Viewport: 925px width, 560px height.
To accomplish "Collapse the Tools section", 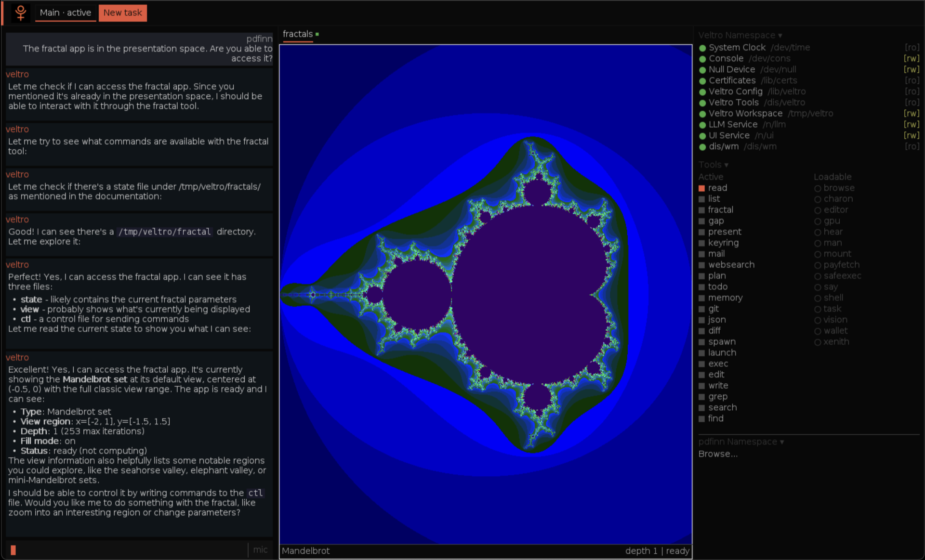I will point(726,165).
